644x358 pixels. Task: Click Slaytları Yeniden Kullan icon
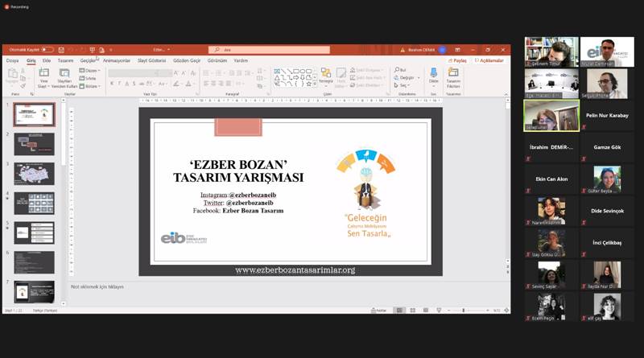(64, 73)
